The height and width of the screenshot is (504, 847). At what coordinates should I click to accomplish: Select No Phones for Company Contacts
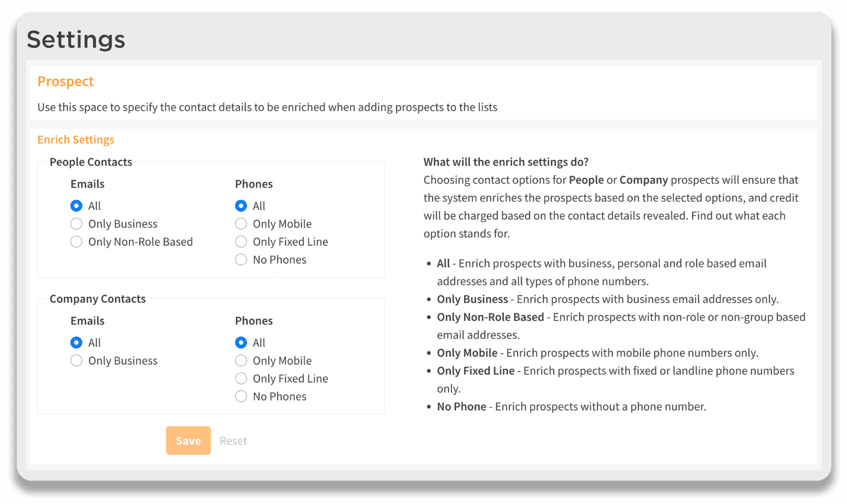click(241, 396)
